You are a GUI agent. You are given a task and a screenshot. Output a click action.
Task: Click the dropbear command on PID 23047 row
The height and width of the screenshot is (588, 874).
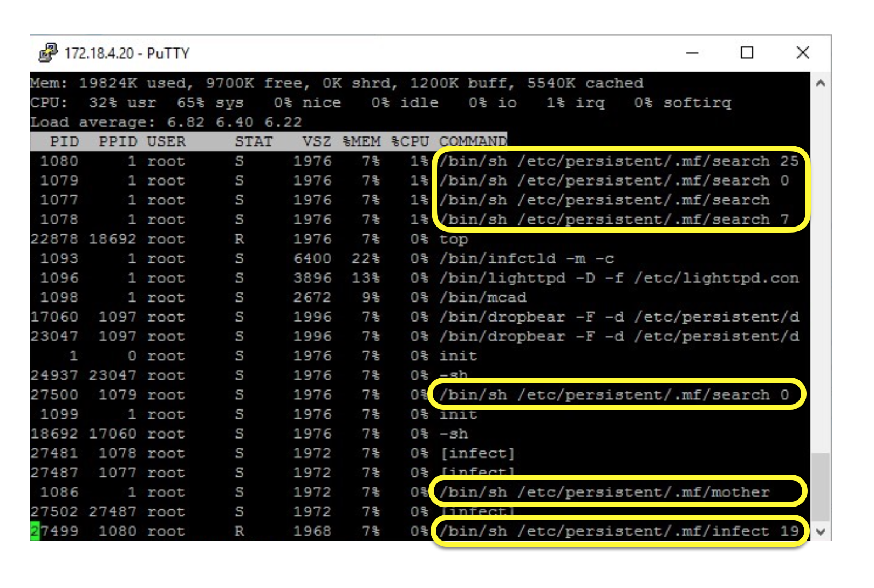[x=619, y=336]
